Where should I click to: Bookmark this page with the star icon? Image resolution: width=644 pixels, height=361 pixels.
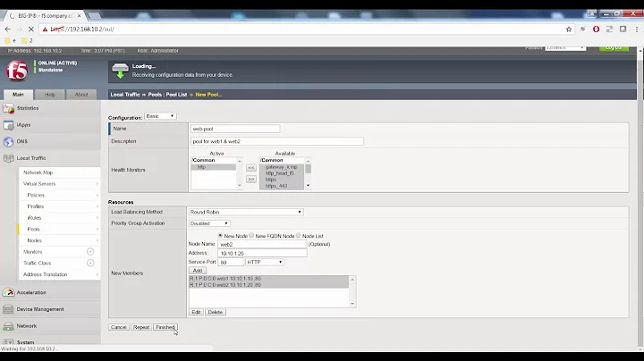click(569, 29)
